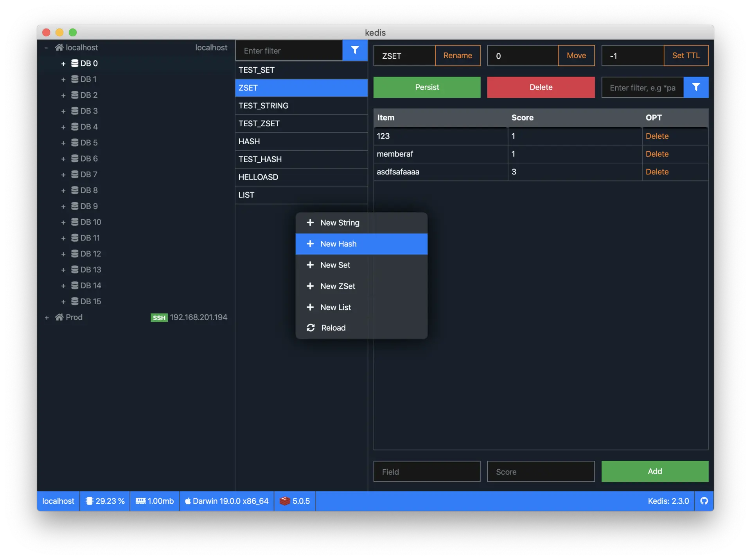
Task: Click the Rename button
Action: pyautogui.click(x=457, y=56)
